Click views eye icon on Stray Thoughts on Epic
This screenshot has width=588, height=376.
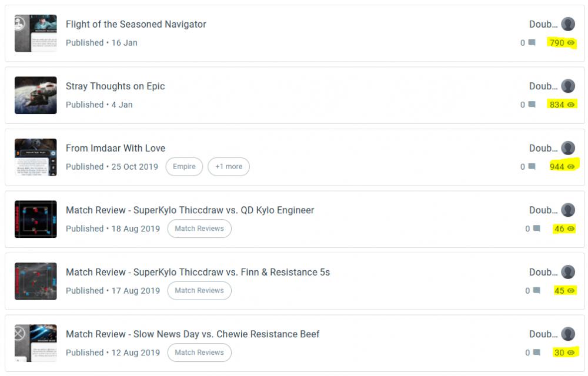pos(570,105)
